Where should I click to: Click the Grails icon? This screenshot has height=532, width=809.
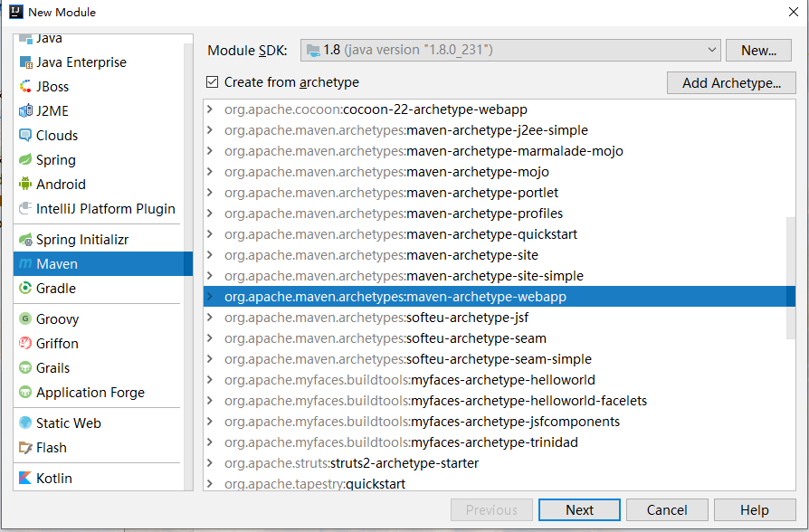coord(25,368)
